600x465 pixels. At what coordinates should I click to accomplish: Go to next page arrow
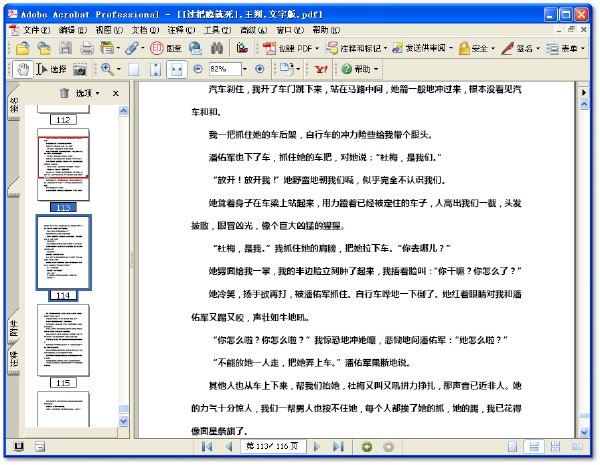tap(316, 447)
